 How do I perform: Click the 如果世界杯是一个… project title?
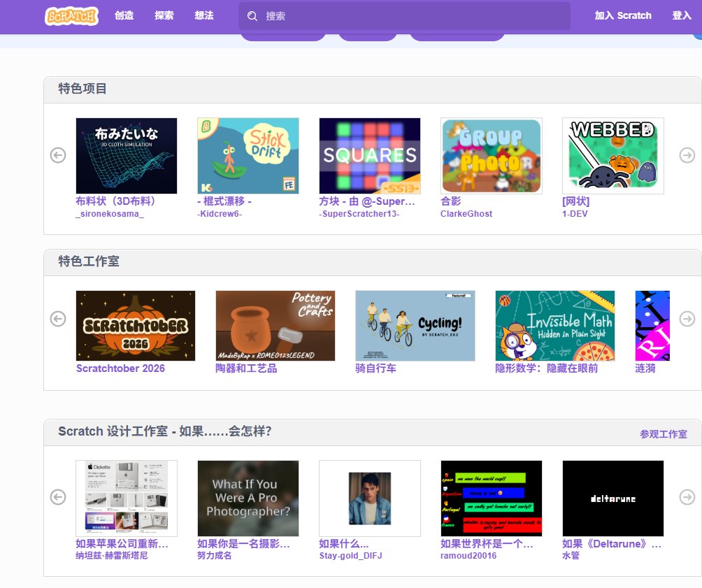point(487,544)
